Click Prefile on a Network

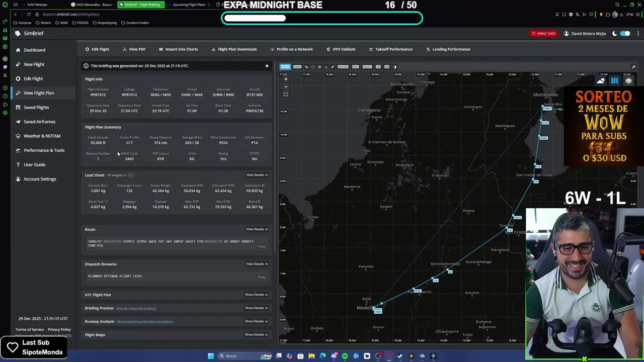(x=291, y=49)
